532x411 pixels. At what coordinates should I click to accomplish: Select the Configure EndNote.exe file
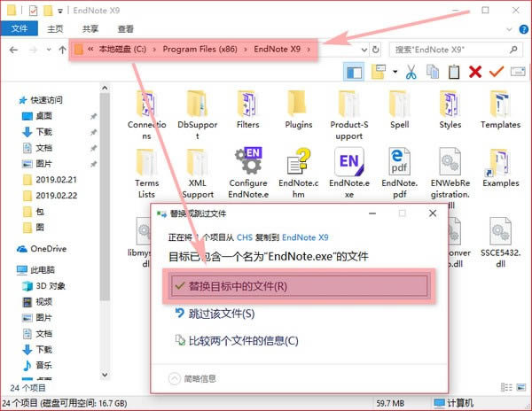coord(248,174)
